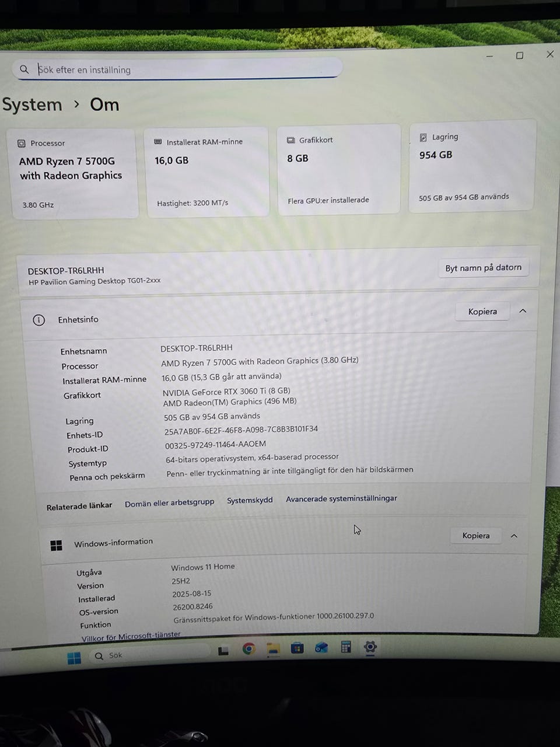Copy device info with the Enhetsinfo Kopiera button
Image resolution: width=560 pixels, height=747 pixels.
pyautogui.click(x=483, y=312)
